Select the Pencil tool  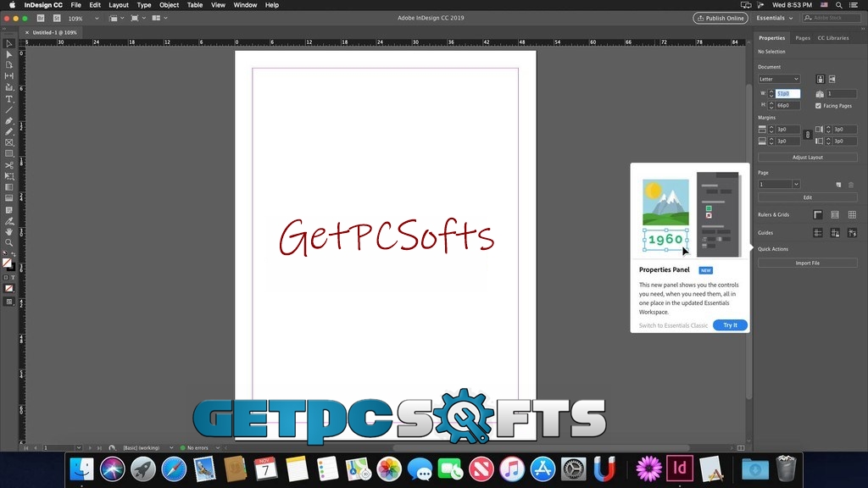[x=8, y=131]
